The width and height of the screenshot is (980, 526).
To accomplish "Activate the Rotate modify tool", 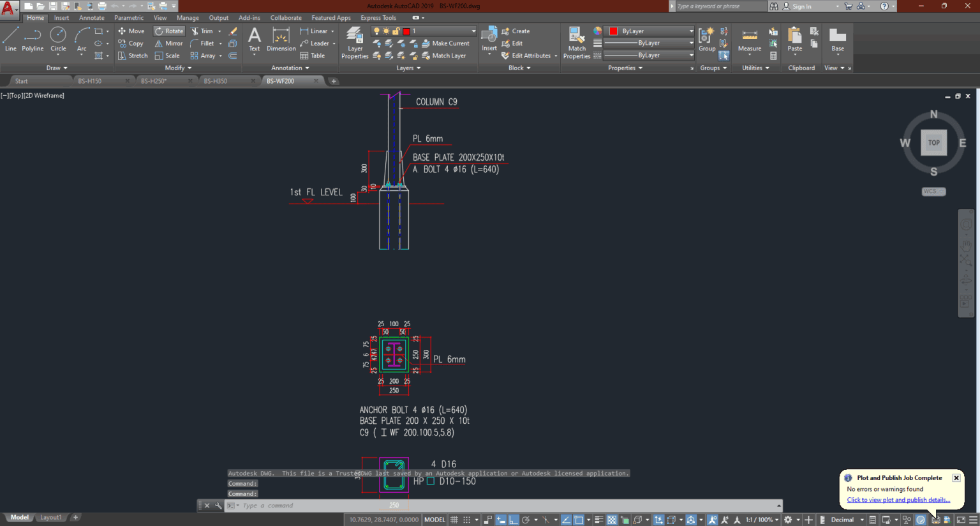I will pyautogui.click(x=168, y=31).
